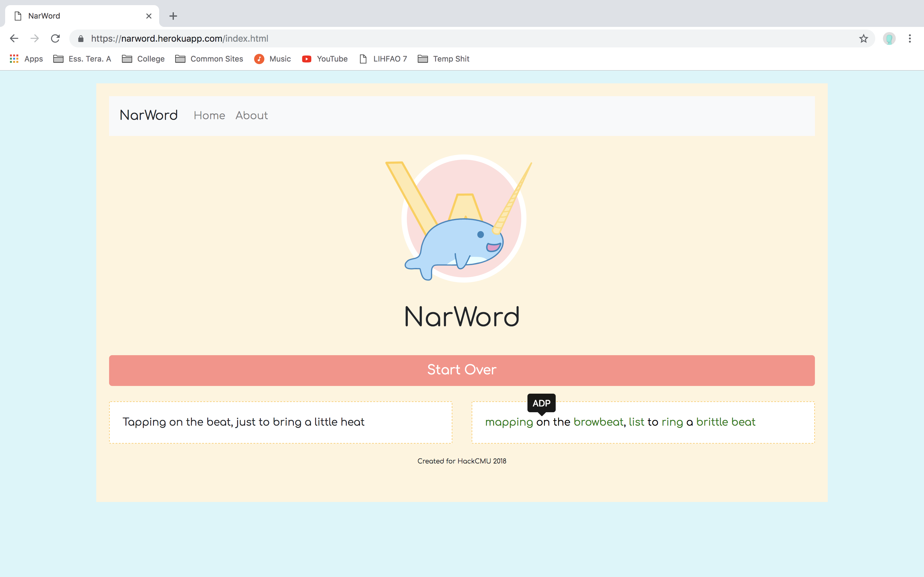Viewport: 924px width, 577px height.
Task: Open the user profile avatar
Action: (889, 38)
